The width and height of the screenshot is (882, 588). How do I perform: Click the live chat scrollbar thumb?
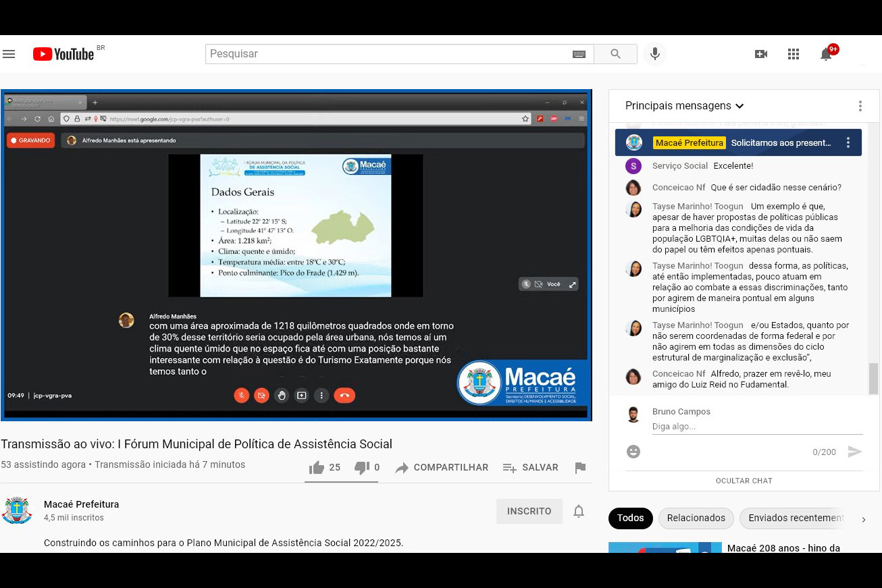pyautogui.click(x=873, y=378)
